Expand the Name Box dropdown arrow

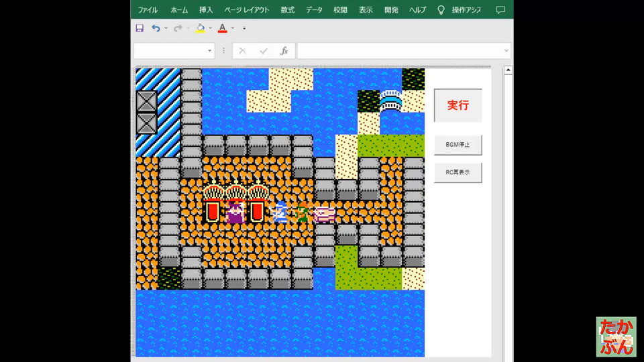tap(209, 51)
